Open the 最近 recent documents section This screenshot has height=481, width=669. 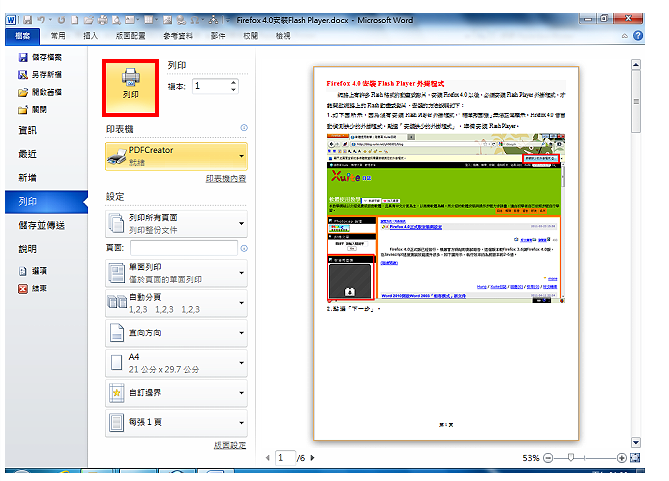[x=28, y=154]
